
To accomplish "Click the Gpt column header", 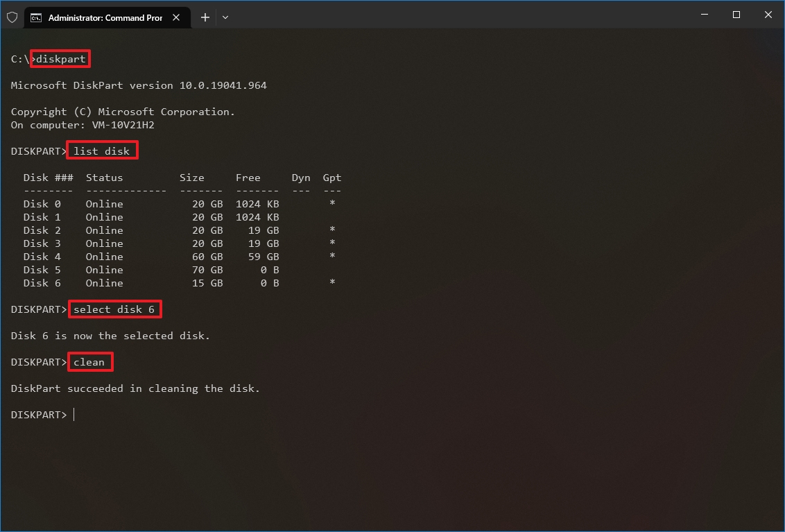I will click(331, 178).
